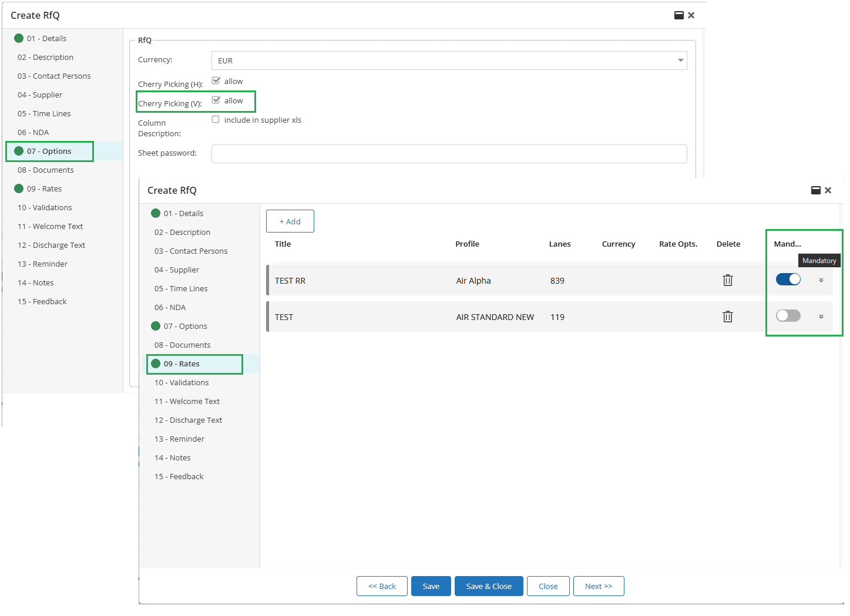Minimize the front Create RfQ dialog

(815, 190)
